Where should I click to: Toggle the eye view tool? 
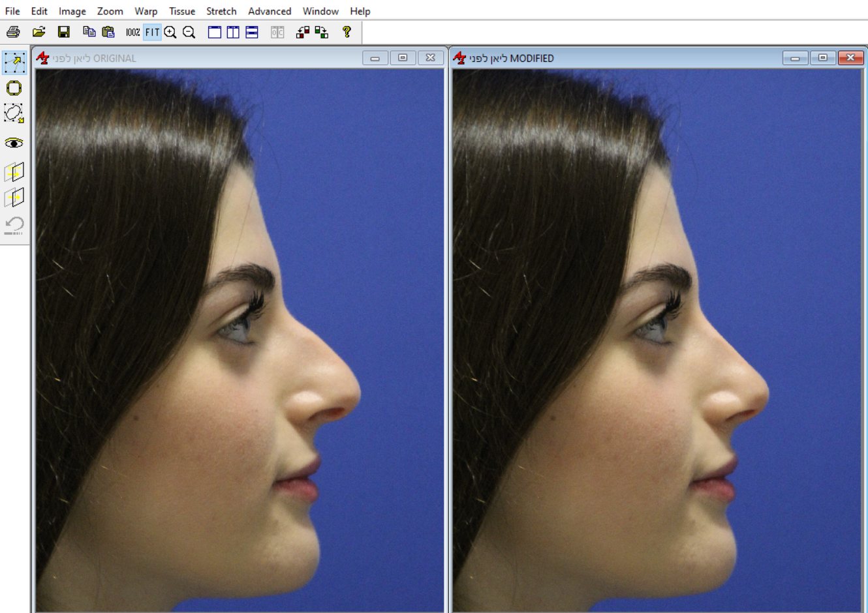click(x=14, y=143)
